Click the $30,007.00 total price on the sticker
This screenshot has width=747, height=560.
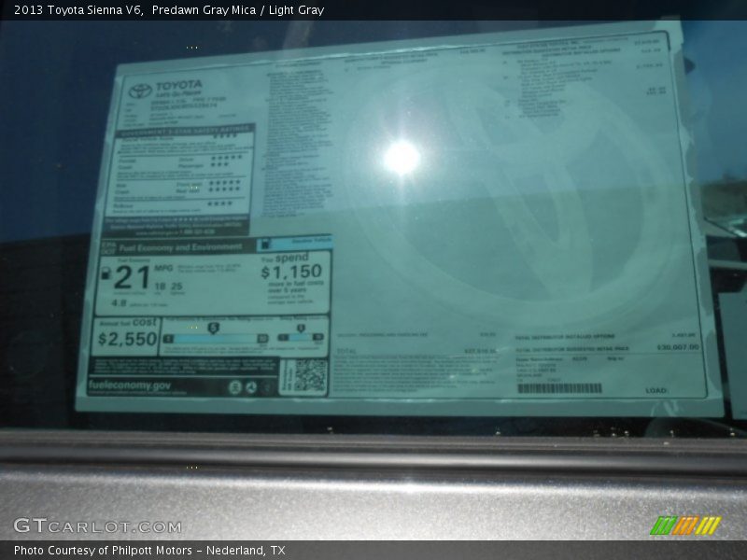click(678, 347)
